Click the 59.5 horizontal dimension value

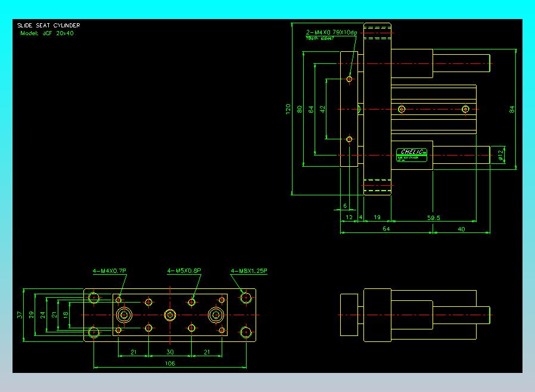point(434,218)
